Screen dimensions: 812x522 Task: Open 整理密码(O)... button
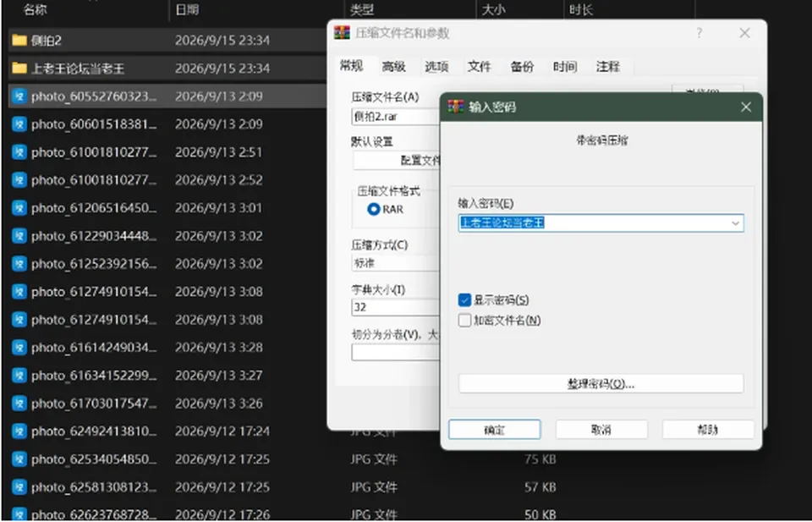[601, 384]
